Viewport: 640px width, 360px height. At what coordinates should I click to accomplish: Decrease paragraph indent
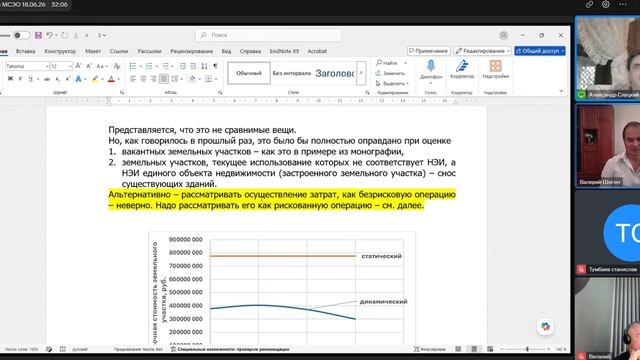pos(182,66)
